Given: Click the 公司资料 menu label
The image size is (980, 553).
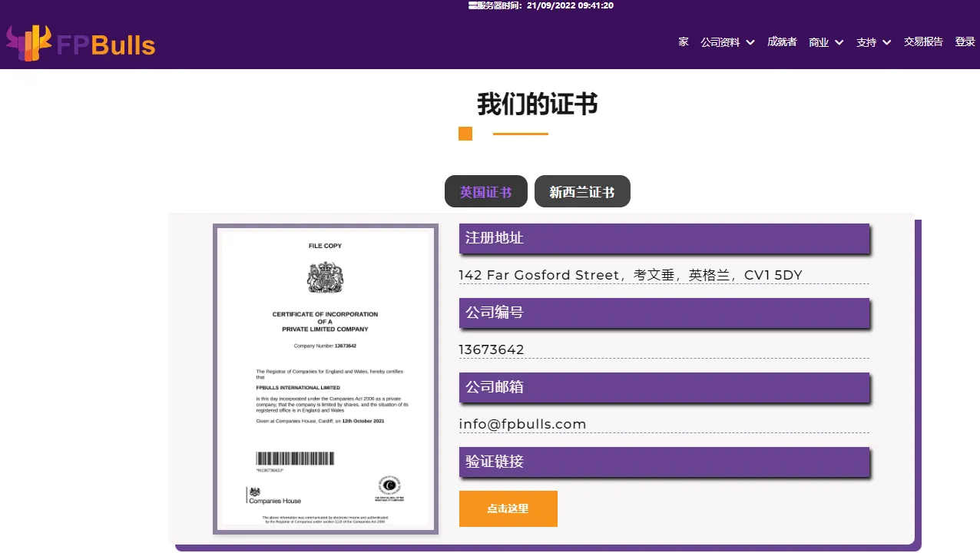Looking at the screenshot, I should coord(720,42).
